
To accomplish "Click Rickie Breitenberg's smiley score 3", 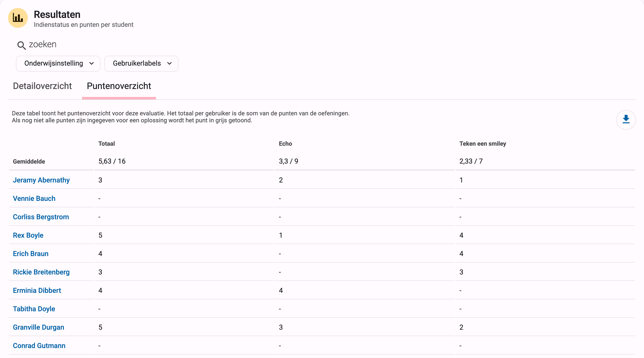I will (x=461, y=272).
